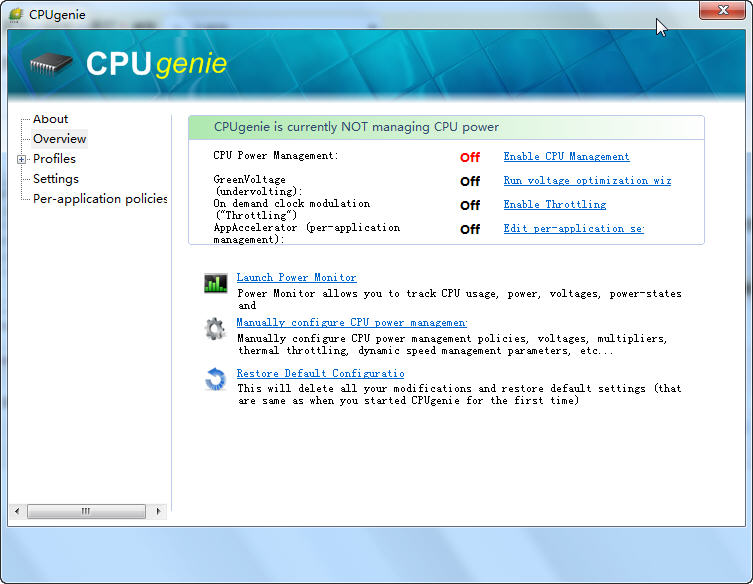This screenshot has height=584, width=753.
Task: Click the gear icon for manual configuration
Action: pos(215,329)
